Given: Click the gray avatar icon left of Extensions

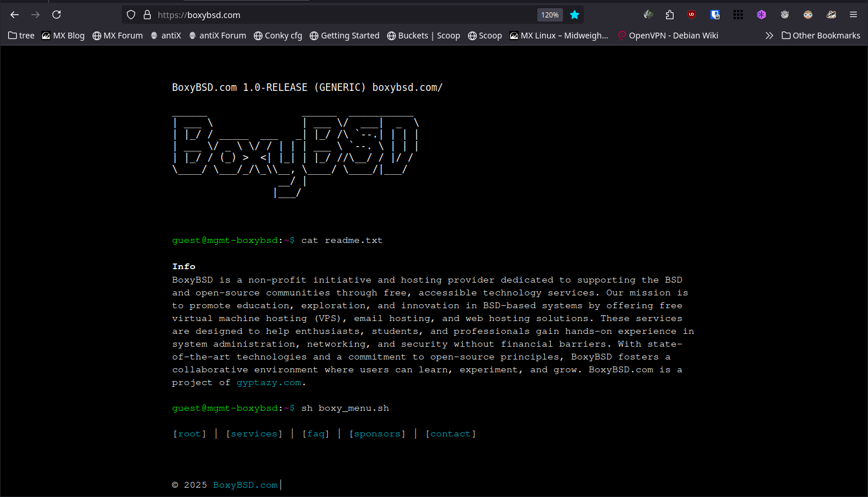Looking at the screenshot, I should pos(648,15).
